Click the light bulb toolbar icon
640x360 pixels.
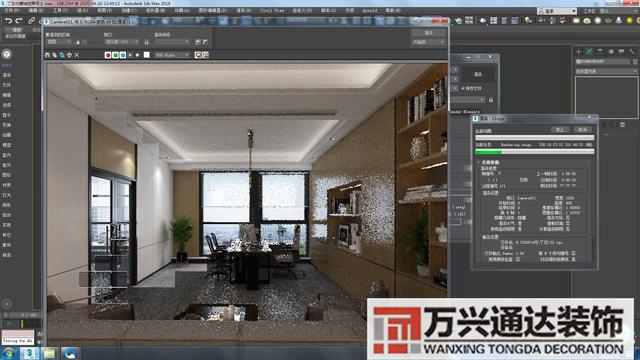click(x=528, y=20)
